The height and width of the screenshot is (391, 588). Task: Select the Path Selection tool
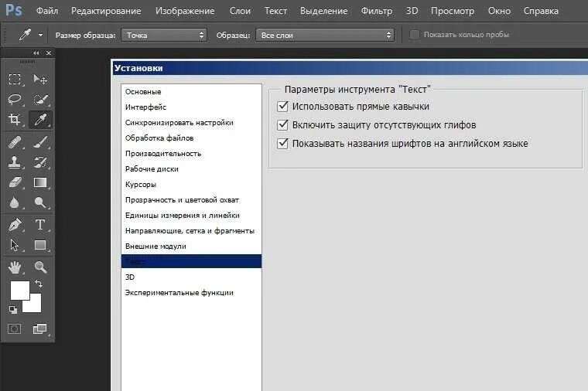(15, 245)
